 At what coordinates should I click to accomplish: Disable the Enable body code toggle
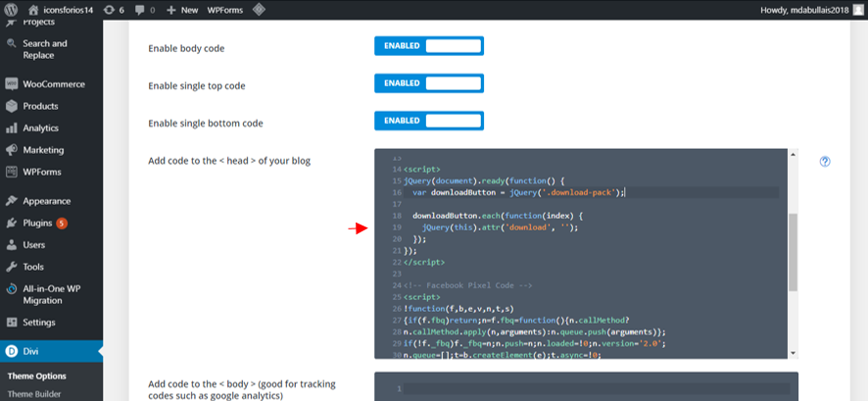(428, 46)
